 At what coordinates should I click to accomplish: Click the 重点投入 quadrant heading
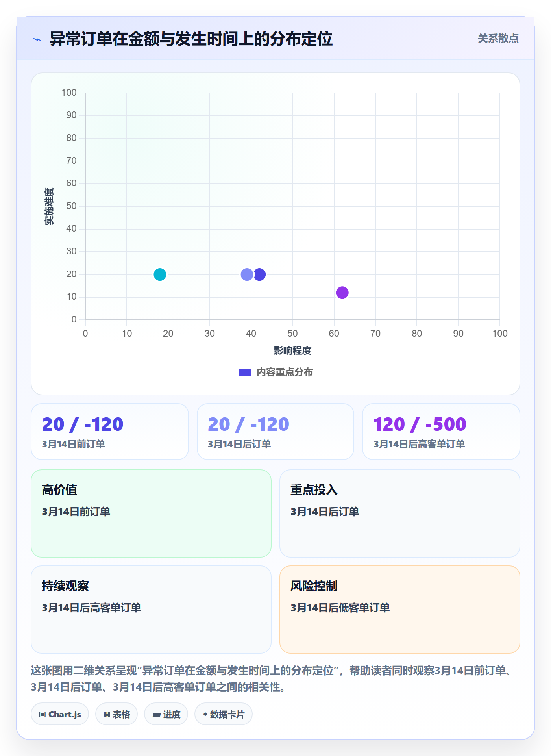point(314,490)
